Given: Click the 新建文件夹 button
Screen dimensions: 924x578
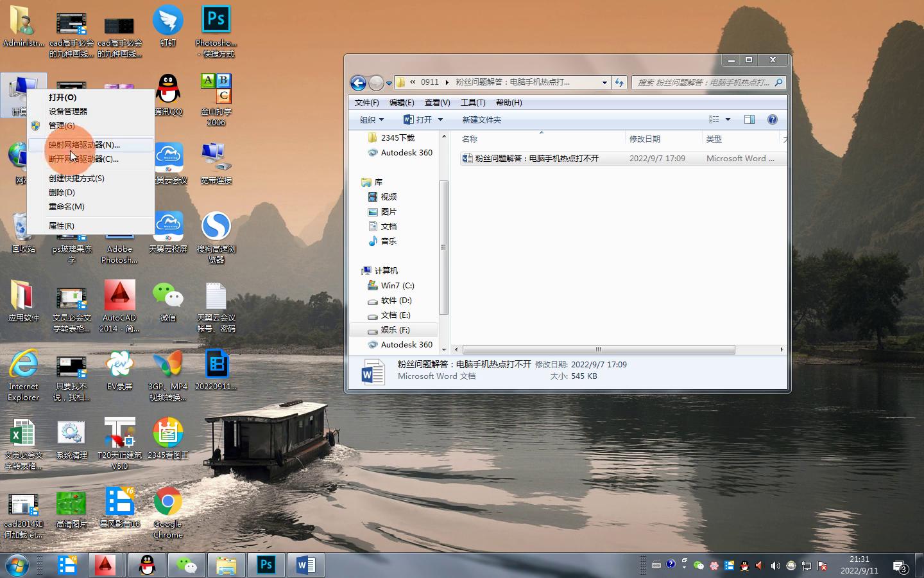Looking at the screenshot, I should pos(481,119).
